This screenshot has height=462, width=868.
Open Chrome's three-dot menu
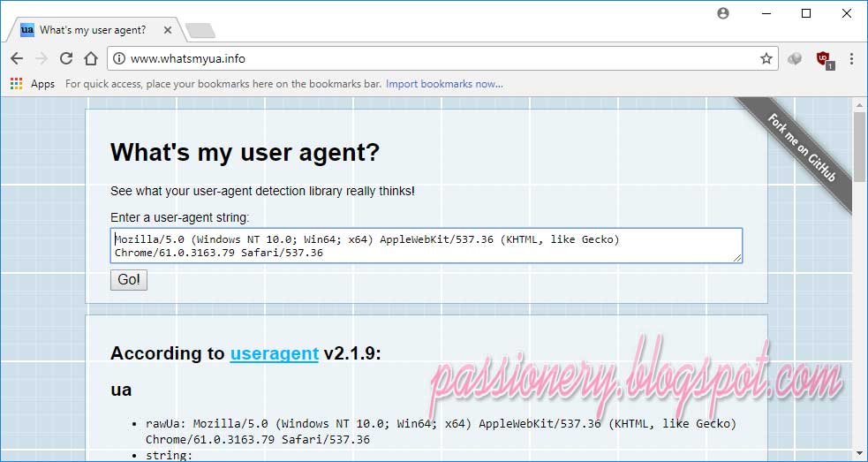click(x=851, y=58)
